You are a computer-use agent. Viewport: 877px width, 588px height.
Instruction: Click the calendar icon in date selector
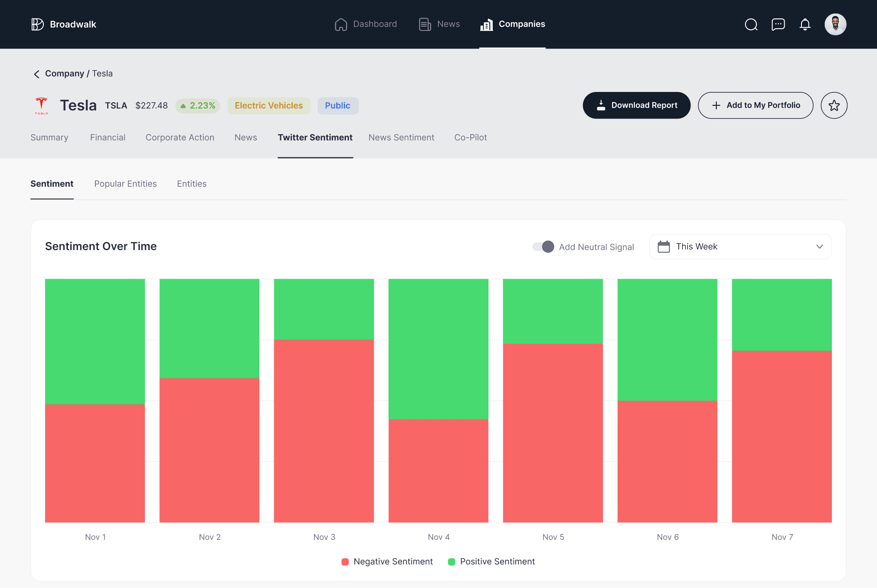tap(664, 247)
